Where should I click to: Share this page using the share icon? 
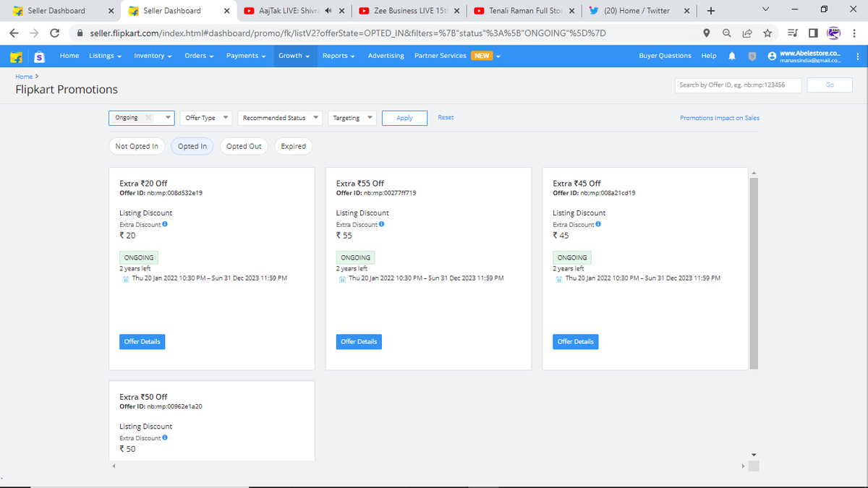[746, 33]
